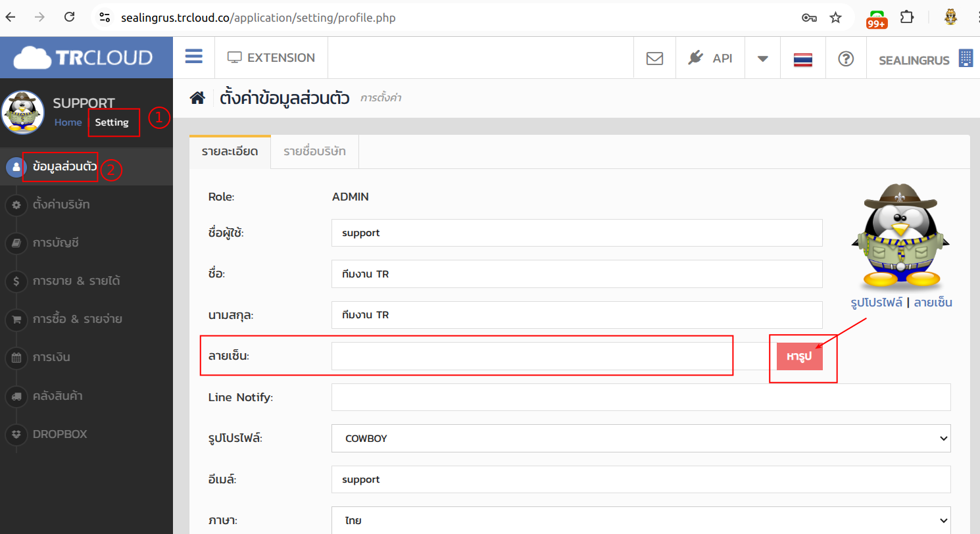
Task: Click the ชื่อ field containing ทีมงาน TR
Action: pyautogui.click(x=577, y=274)
